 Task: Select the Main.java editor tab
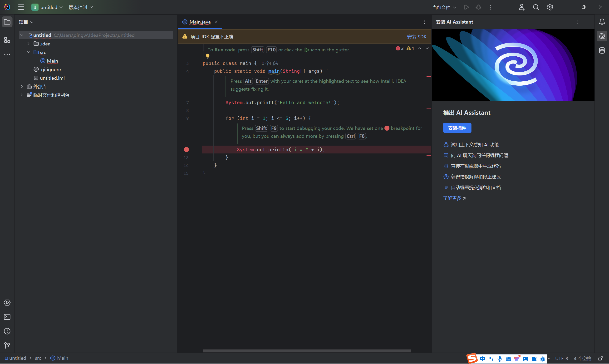coord(200,22)
